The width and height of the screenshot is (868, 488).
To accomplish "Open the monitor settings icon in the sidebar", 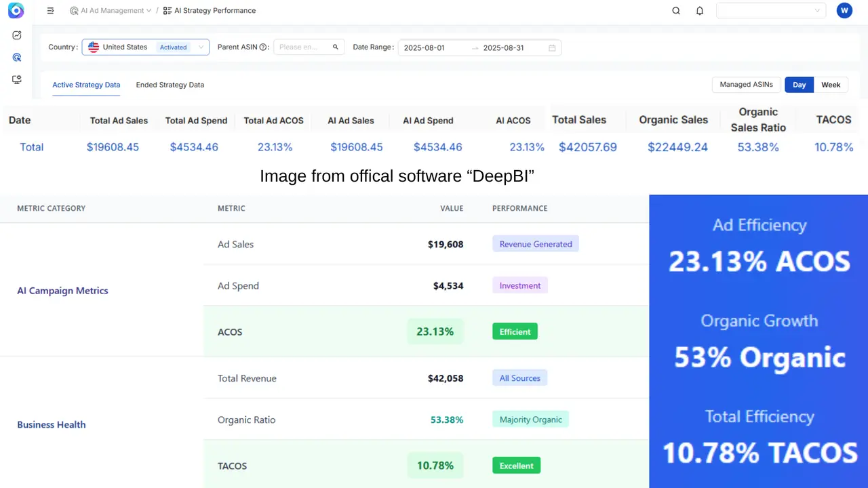I will (16, 79).
